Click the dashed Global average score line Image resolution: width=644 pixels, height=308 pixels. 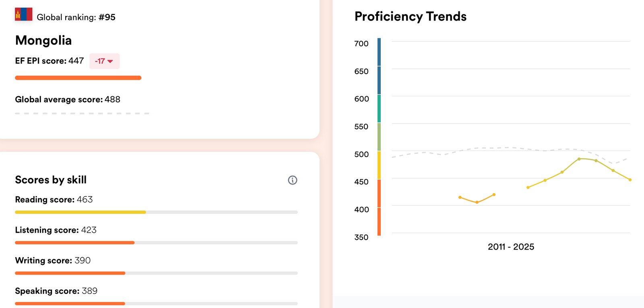pyautogui.click(x=82, y=114)
